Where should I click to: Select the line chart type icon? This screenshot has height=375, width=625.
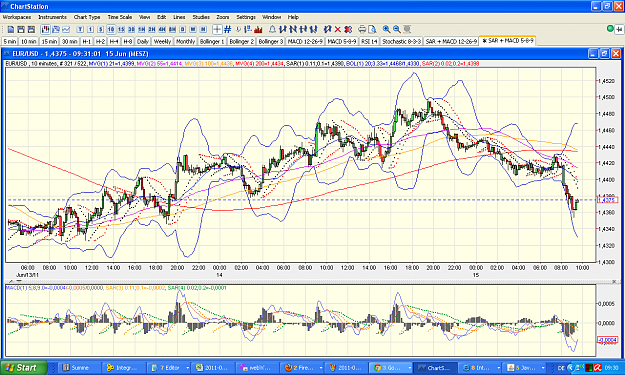coord(66,29)
